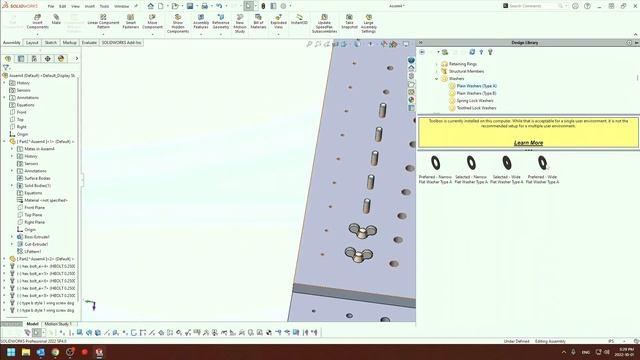Open the Tools menu
The image size is (640, 360).
pos(104,6)
